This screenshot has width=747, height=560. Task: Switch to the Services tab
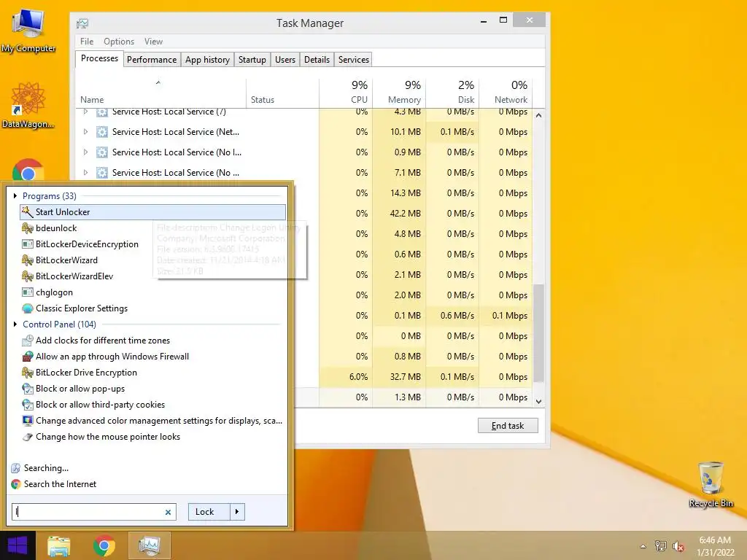(x=354, y=60)
